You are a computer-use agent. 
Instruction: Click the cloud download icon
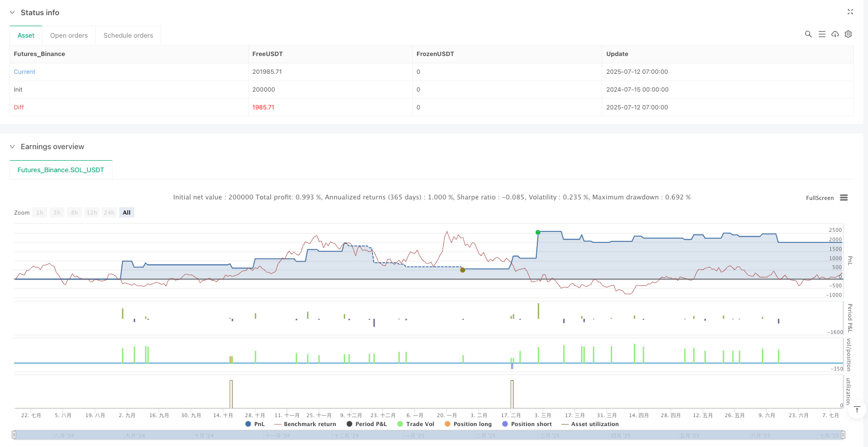tap(835, 34)
